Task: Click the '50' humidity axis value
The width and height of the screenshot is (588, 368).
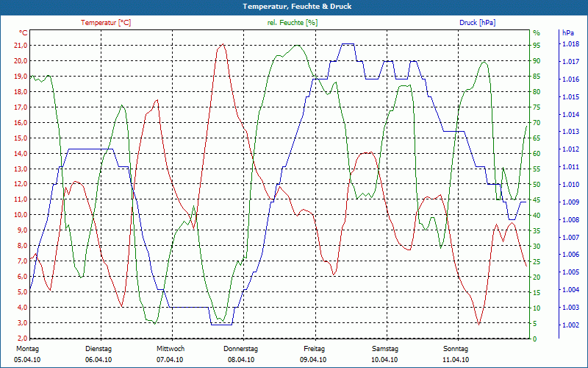Action: [x=537, y=184]
